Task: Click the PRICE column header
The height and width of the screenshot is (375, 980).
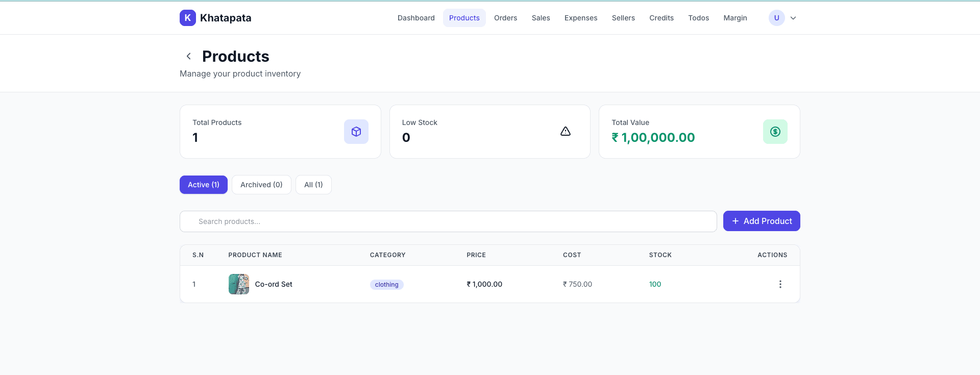Action: [x=476, y=255]
